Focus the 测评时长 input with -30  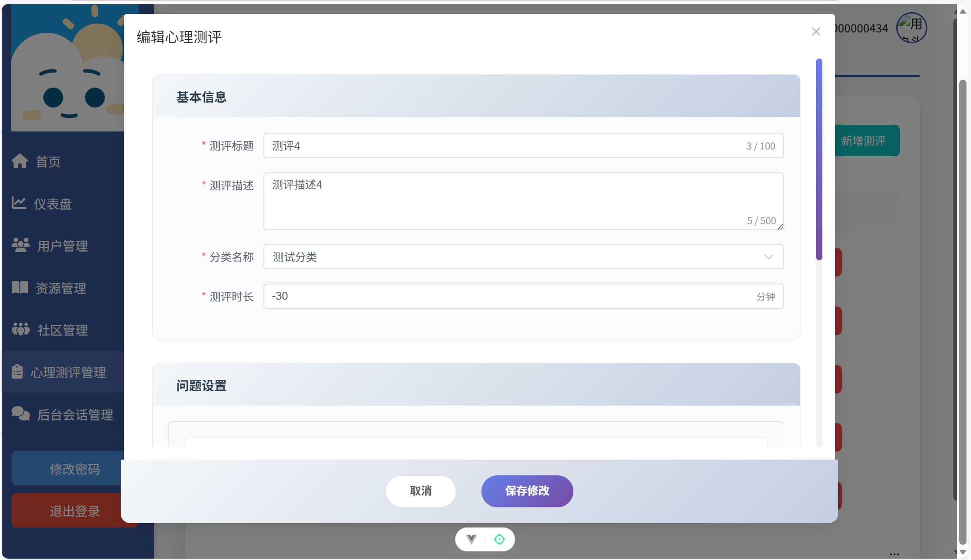[x=523, y=296]
